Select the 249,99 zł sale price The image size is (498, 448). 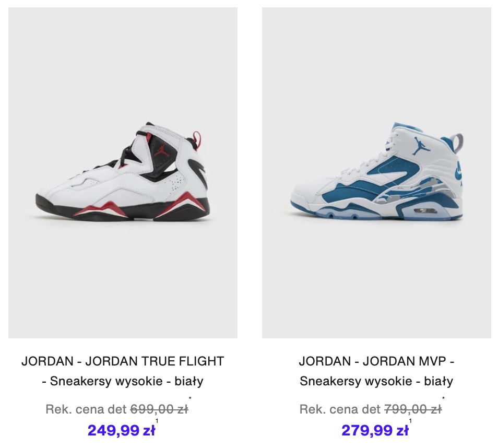pyautogui.click(x=121, y=431)
